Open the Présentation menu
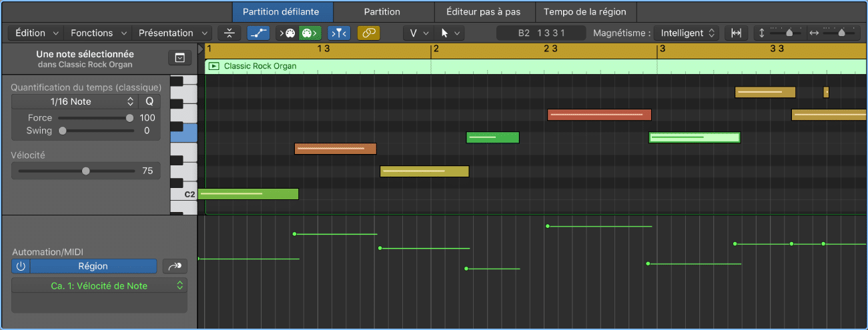Screen dimensions: 868x330 pos(171,33)
